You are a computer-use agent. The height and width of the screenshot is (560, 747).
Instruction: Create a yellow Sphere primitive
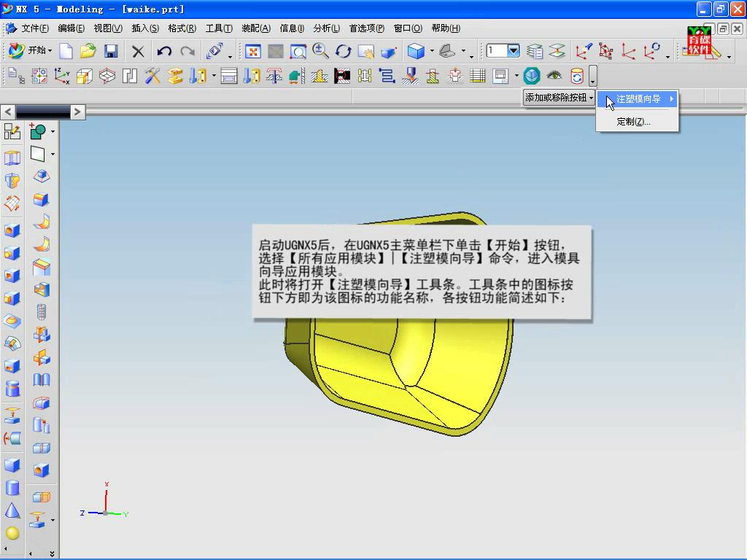[12, 533]
